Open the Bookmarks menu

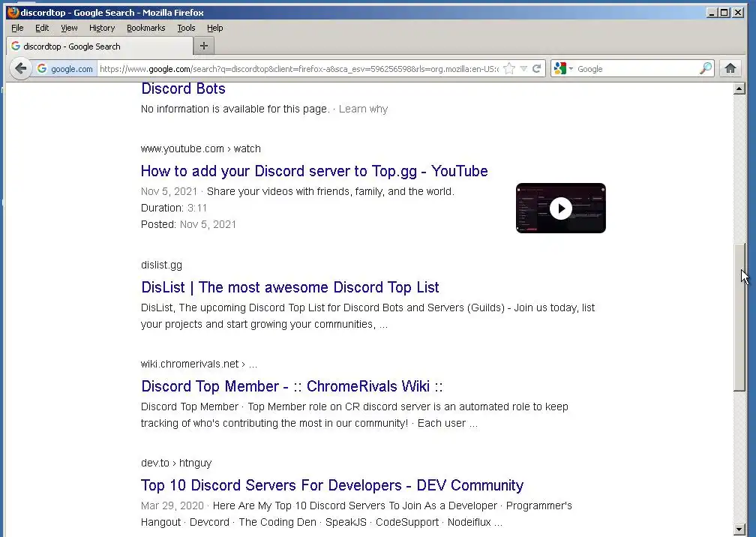pyautogui.click(x=145, y=28)
